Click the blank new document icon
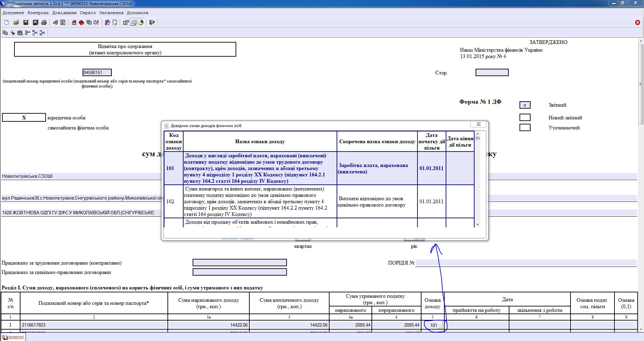Image resolution: width=644 pixels, height=341 pixels. coord(6,22)
